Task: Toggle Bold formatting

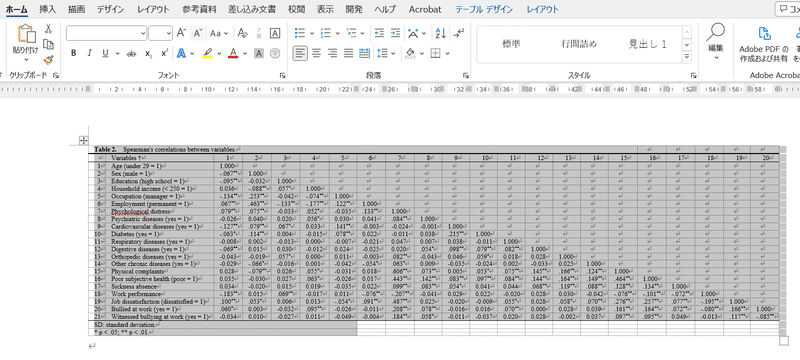Action: 73,53
